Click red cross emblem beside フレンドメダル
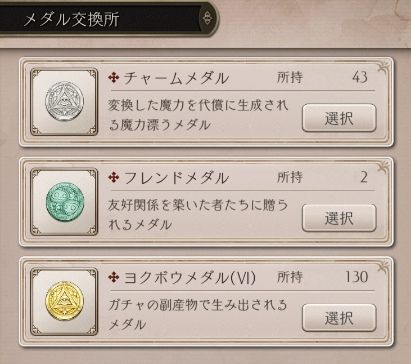411x364 pixels. click(114, 177)
